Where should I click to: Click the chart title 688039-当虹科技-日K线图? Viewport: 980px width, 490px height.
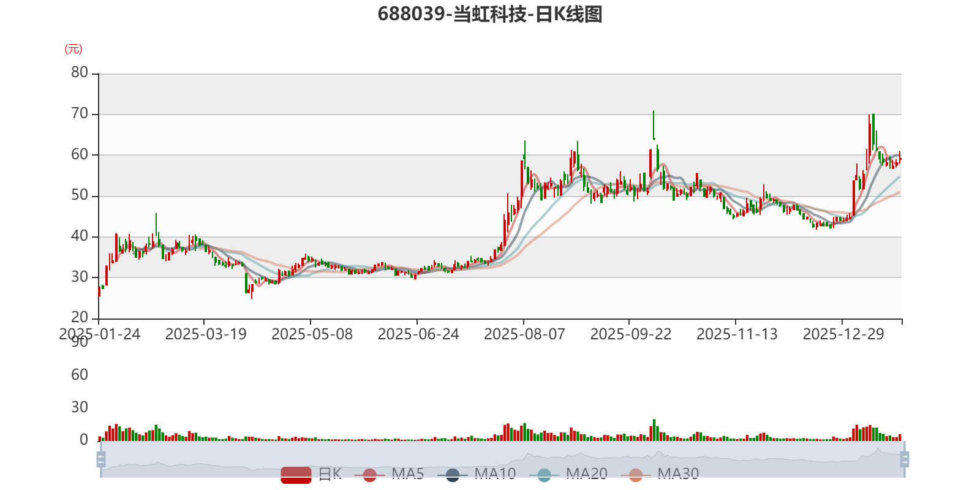(490, 14)
